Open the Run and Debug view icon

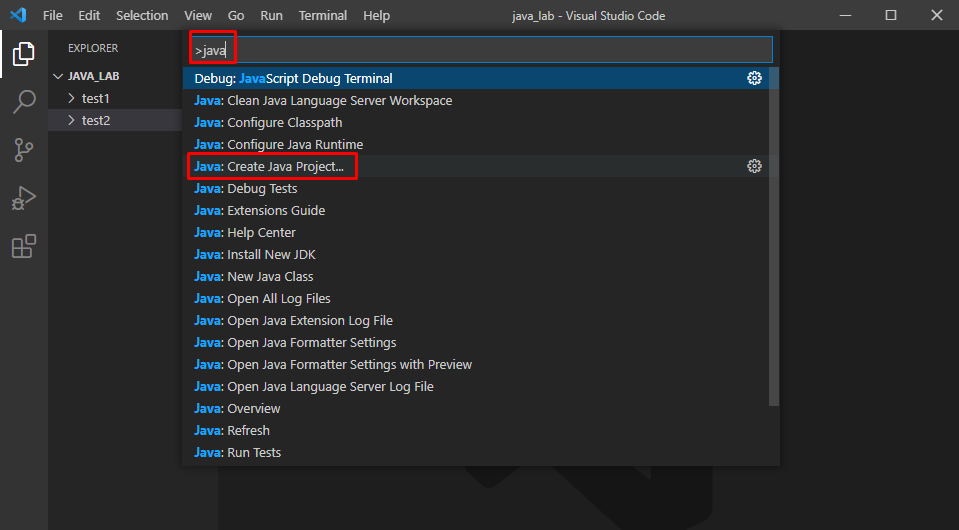tap(24, 198)
